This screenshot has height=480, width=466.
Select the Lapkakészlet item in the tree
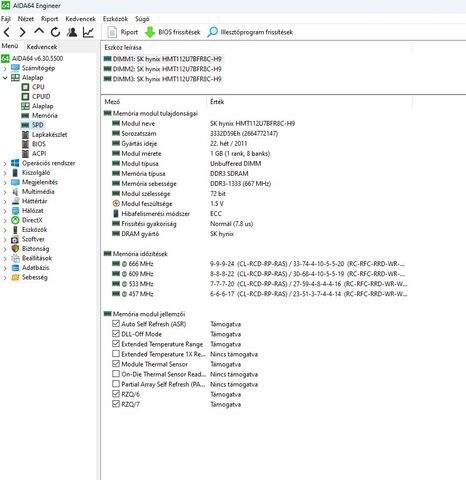coord(49,135)
